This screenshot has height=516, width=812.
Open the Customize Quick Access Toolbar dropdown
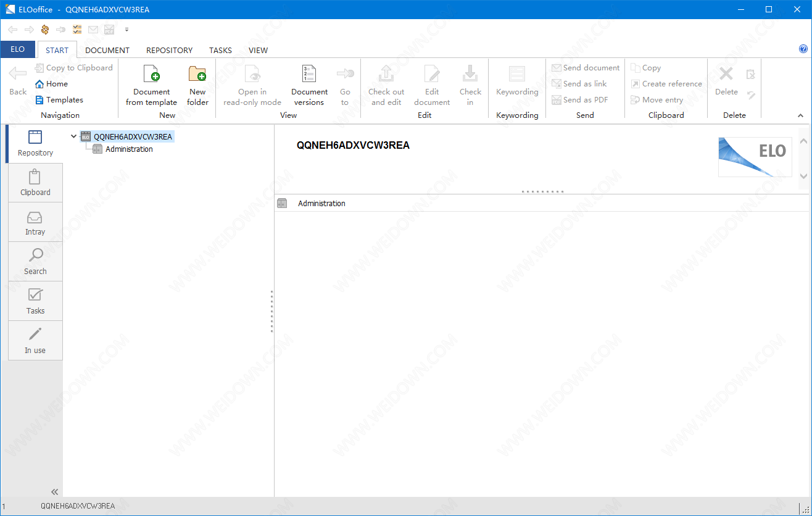126,29
